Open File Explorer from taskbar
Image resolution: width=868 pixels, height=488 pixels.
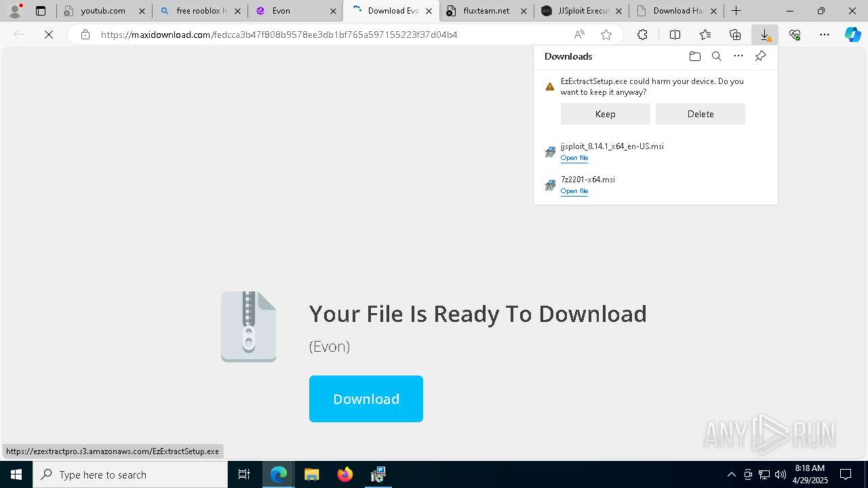(312, 474)
